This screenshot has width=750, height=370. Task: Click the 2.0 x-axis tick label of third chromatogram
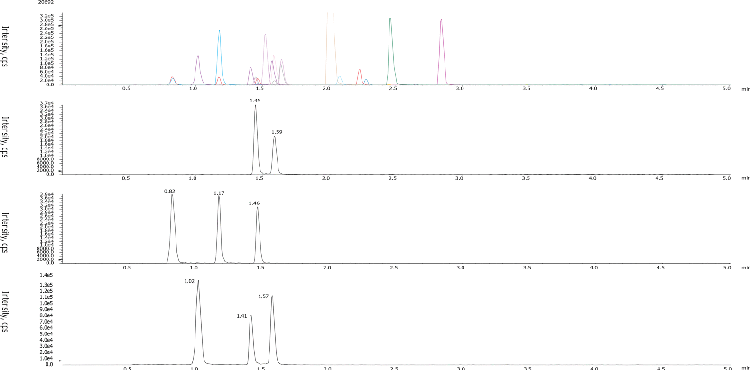coord(328,267)
